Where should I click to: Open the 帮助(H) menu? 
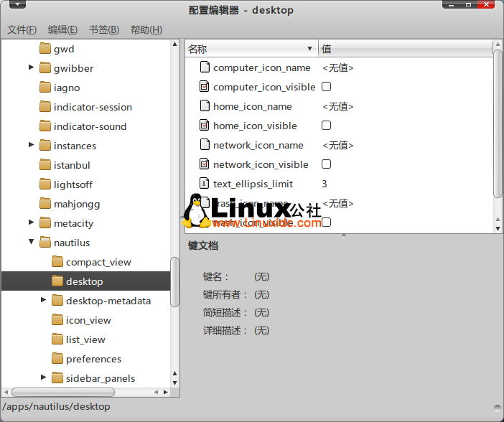click(x=146, y=30)
